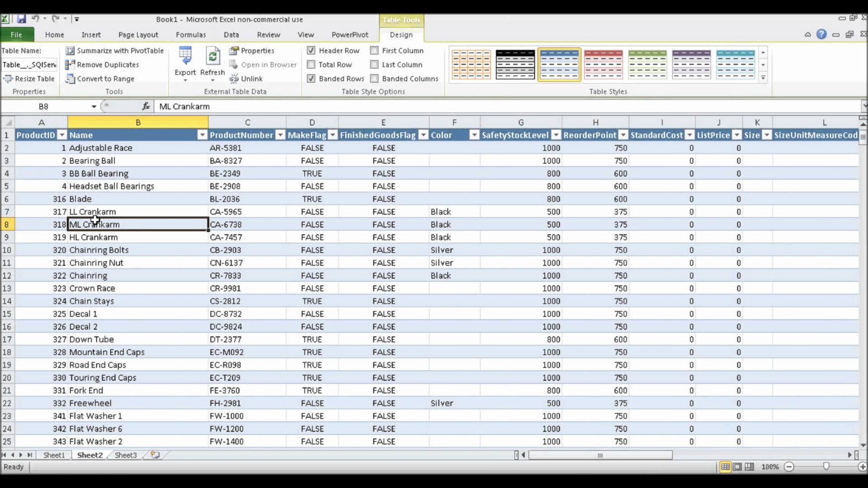Viewport: 868px width, 488px height.
Task: Open the Color column filter dropdown
Action: coord(474,135)
